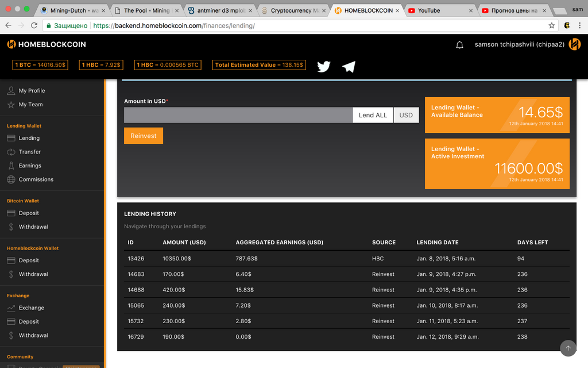Open My Profile in sidebar
The image size is (588, 368).
[32, 91]
